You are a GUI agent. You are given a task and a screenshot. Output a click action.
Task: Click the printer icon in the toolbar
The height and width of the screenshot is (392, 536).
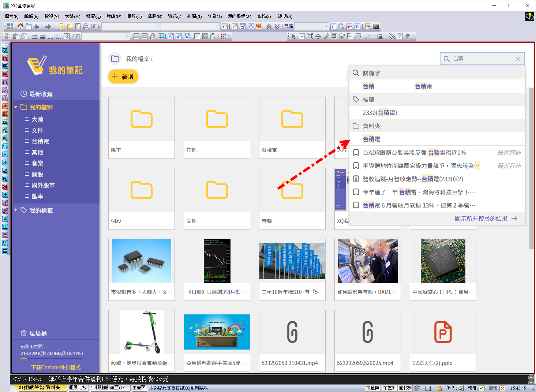click(86, 26)
